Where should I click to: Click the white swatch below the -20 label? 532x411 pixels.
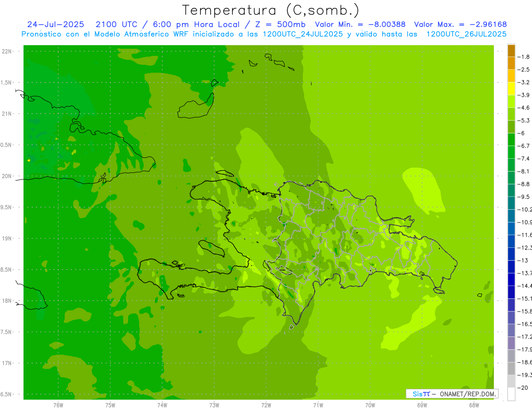(511, 394)
